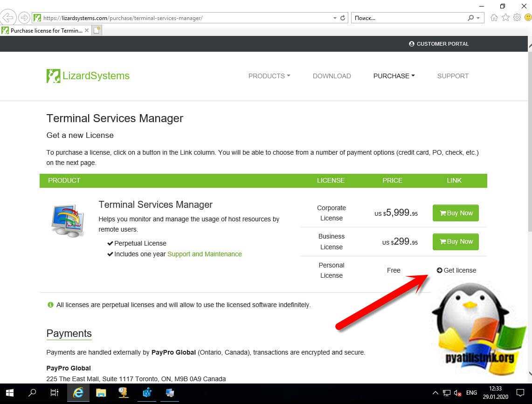Viewport: 532px width, 404px height.
Task: Expand the PRODUCTS dropdown menu
Action: click(269, 76)
